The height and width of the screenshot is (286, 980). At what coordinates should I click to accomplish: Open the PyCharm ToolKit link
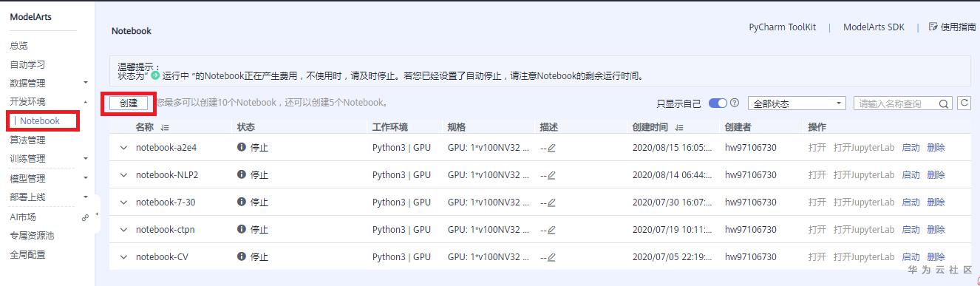point(783,27)
